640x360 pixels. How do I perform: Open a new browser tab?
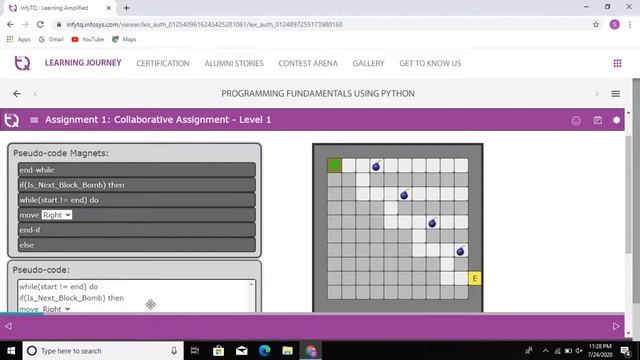[x=127, y=8]
